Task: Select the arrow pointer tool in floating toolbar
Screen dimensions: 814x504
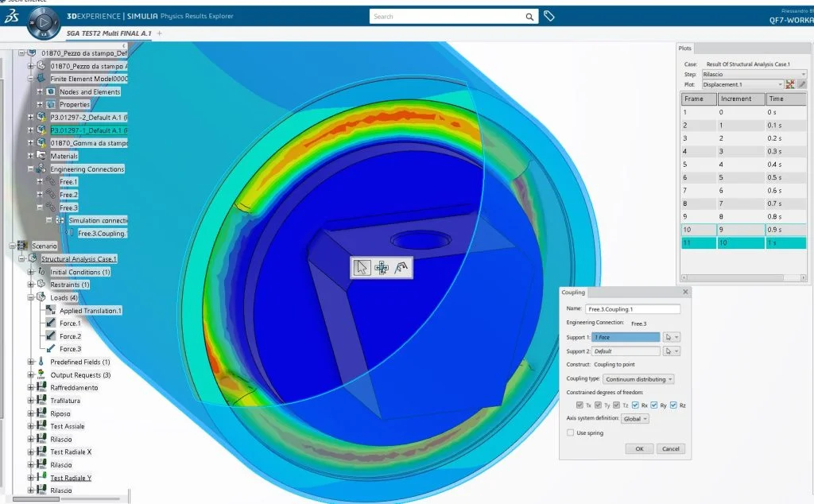Action: [x=362, y=268]
